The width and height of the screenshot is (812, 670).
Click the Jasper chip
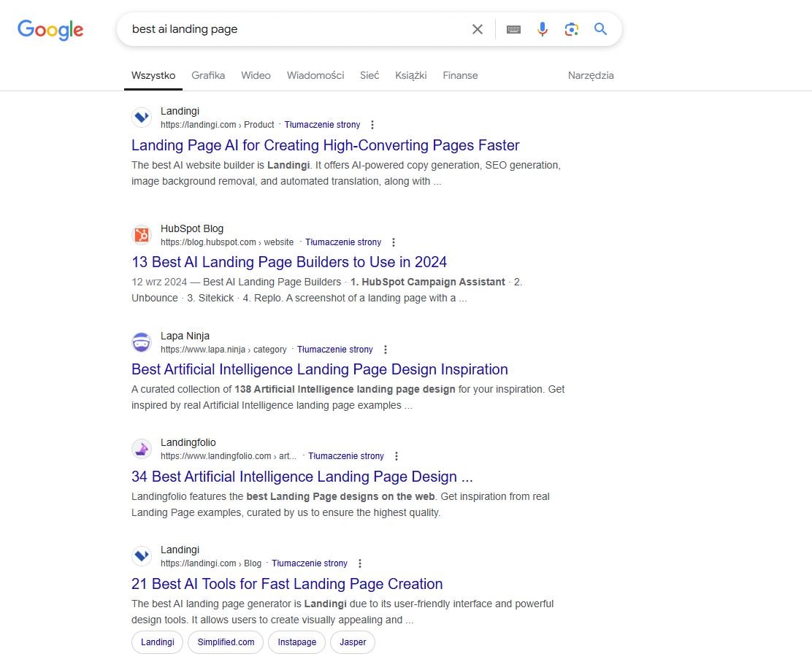pos(353,642)
